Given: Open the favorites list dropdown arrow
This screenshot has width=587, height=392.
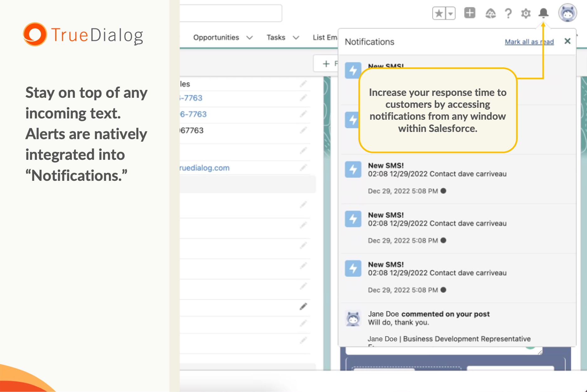Looking at the screenshot, I should click(x=451, y=13).
